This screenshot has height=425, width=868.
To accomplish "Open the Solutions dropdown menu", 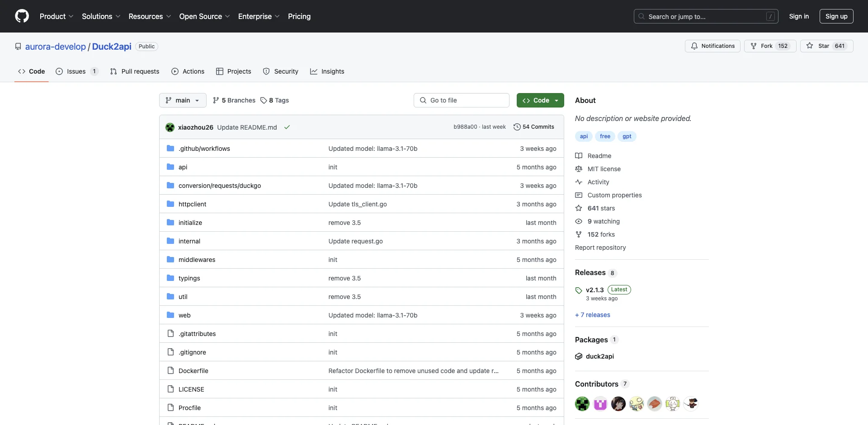I will 101,16.
